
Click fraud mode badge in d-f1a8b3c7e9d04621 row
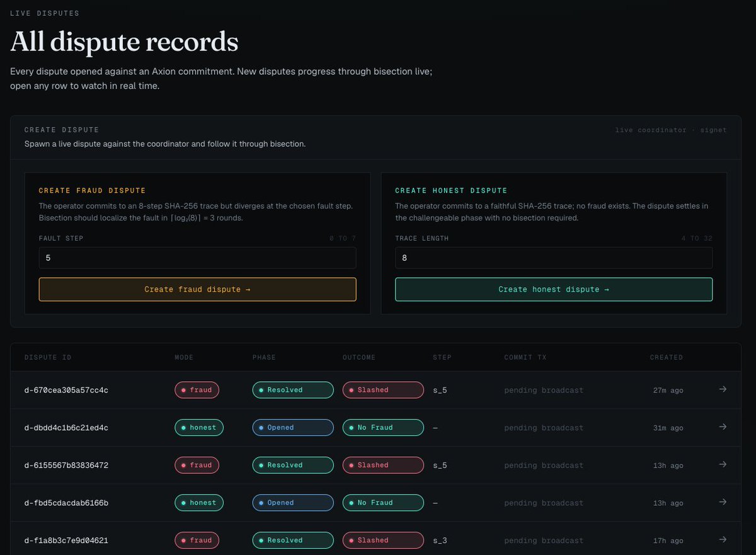197,541
